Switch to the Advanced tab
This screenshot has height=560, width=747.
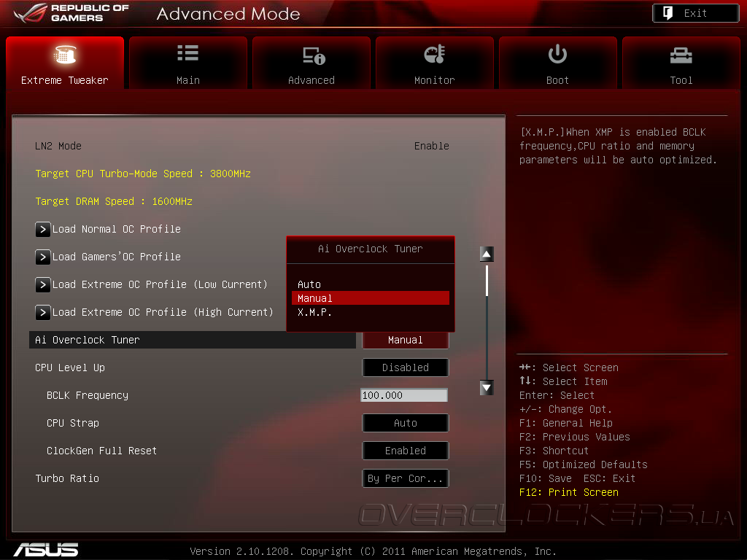[311, 63]
